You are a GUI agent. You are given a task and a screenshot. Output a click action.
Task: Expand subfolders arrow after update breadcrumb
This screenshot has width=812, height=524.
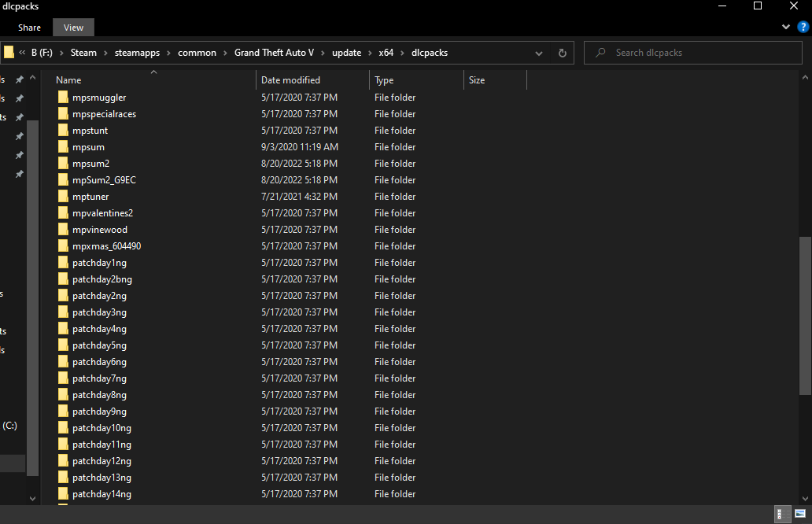pos(371,53)
